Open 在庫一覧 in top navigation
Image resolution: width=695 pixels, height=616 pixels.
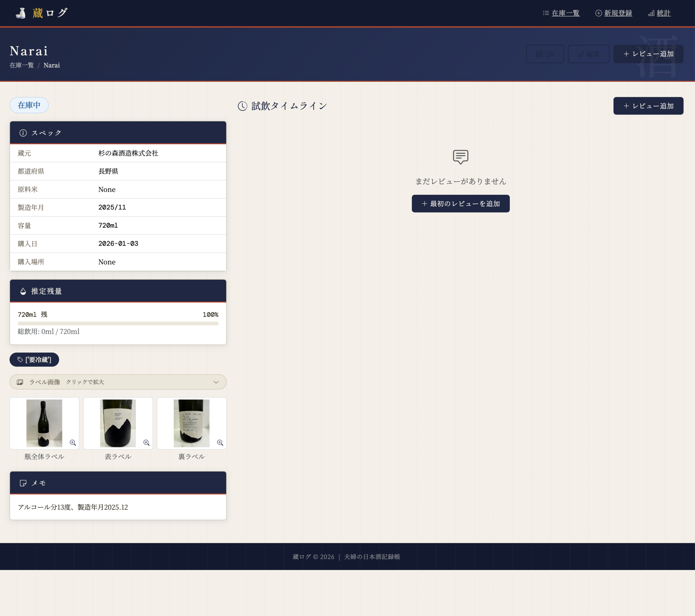click(565, 13)
